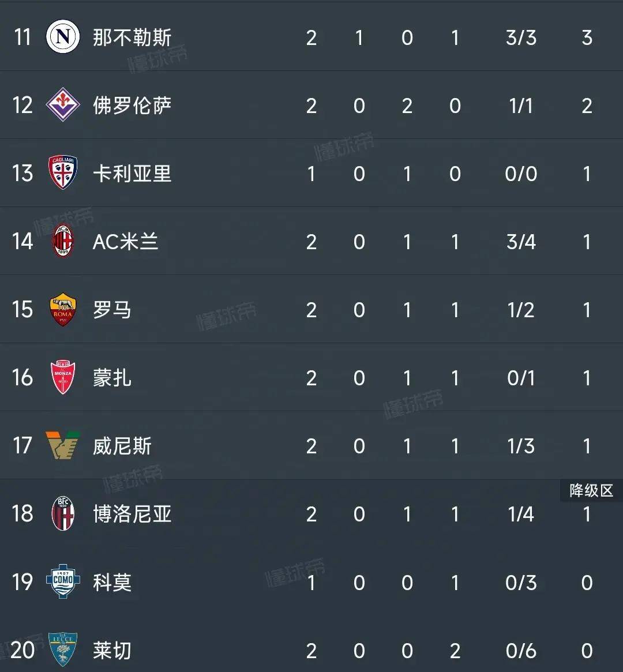Open the Fiorentina purple badge
This screenshot has height=672, width=623.
click(x=63, y=104)
